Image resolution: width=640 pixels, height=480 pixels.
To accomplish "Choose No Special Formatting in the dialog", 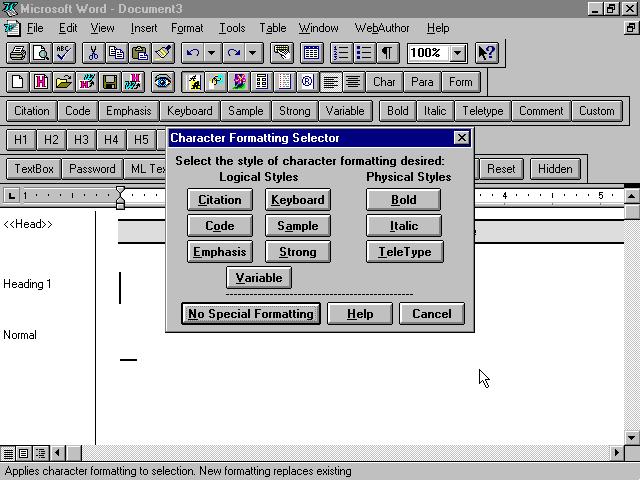I will [x=252, y=314].
